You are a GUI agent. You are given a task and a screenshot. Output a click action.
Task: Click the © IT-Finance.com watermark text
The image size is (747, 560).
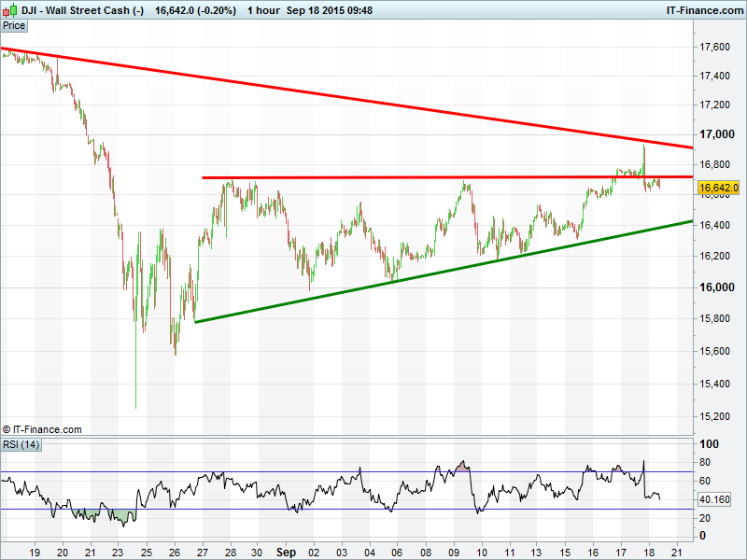coord(42,429)
